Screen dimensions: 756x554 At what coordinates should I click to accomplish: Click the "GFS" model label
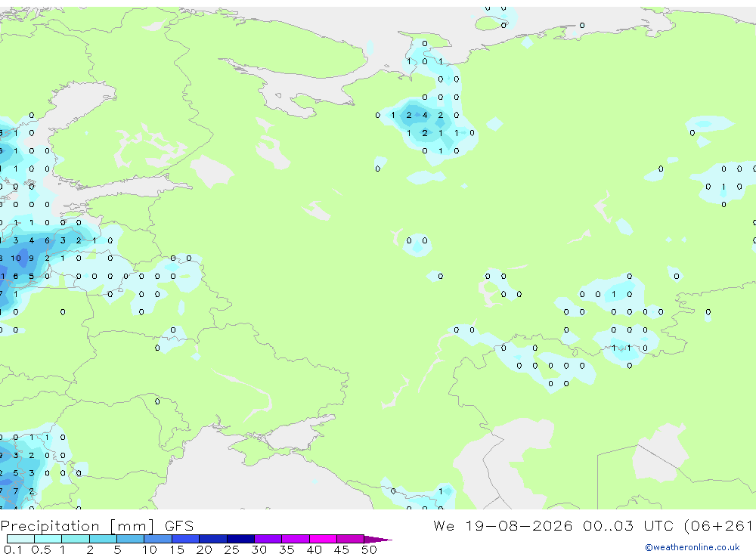179,526
